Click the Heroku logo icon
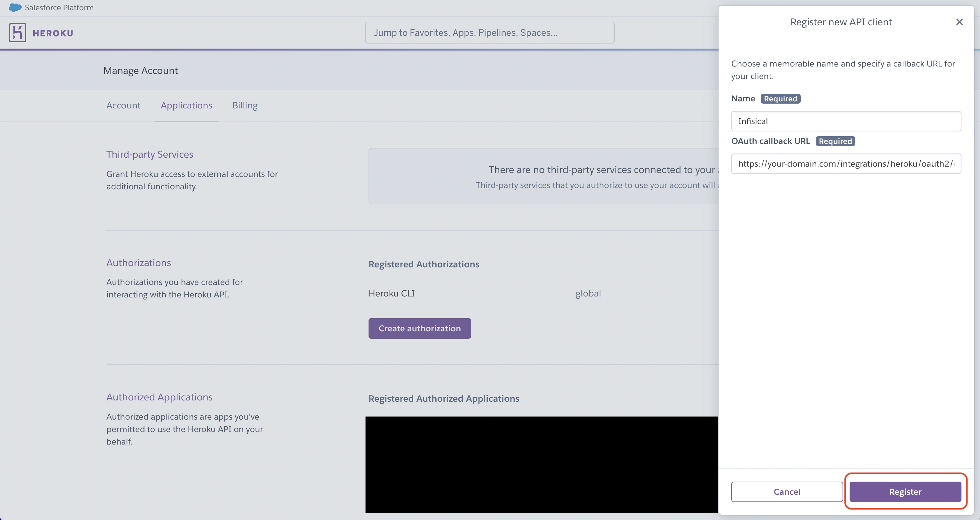Screen dimensions: 980x520 coord(18,32)
